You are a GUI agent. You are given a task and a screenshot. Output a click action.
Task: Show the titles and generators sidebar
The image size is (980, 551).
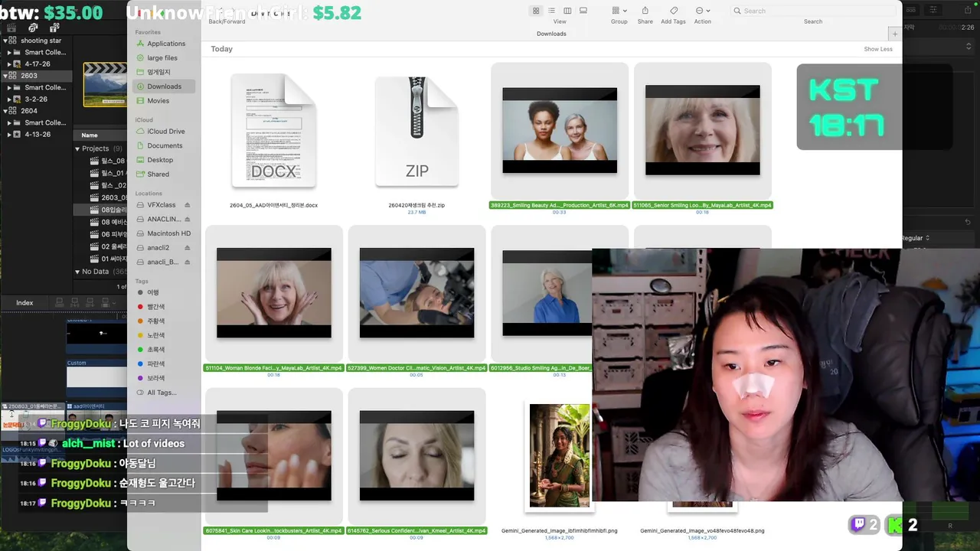point(54,28)
